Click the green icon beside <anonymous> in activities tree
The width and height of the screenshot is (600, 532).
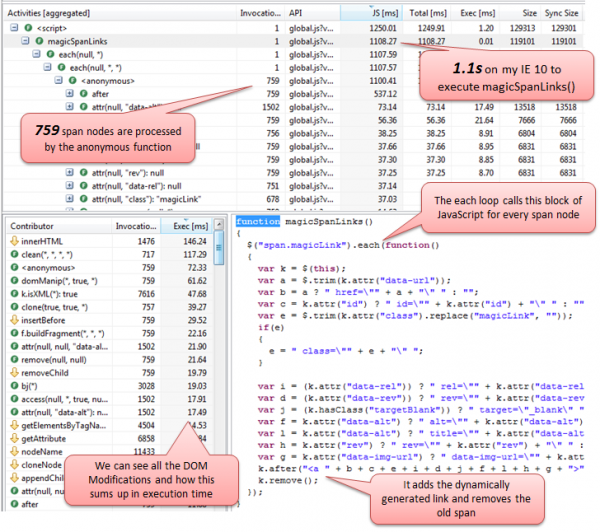click(73, 81)
